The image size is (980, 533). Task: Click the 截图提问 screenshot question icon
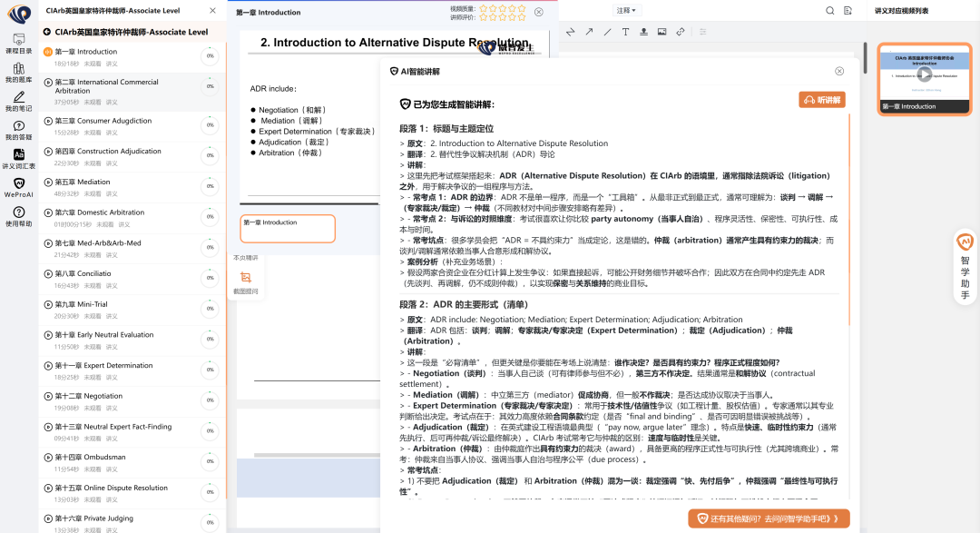tap(245, 281)
